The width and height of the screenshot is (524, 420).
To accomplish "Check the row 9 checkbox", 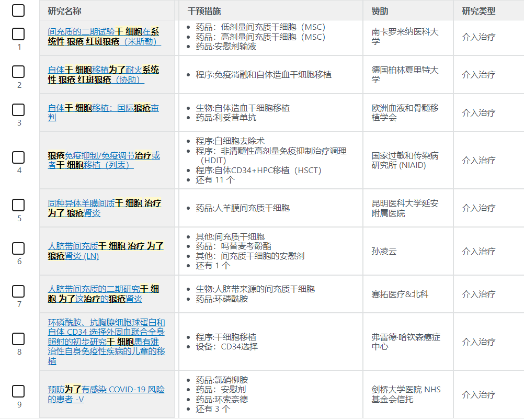I will coord(18,391).
